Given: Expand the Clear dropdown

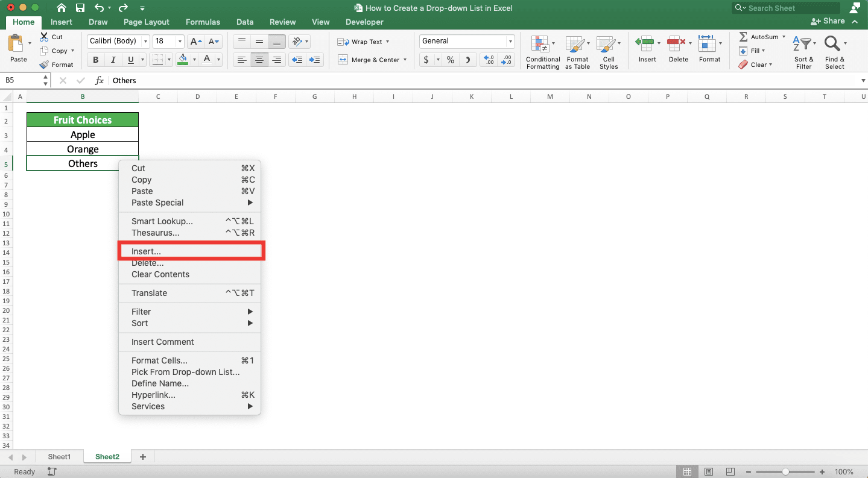Looking at the screenshot, I should coord(771,64).
